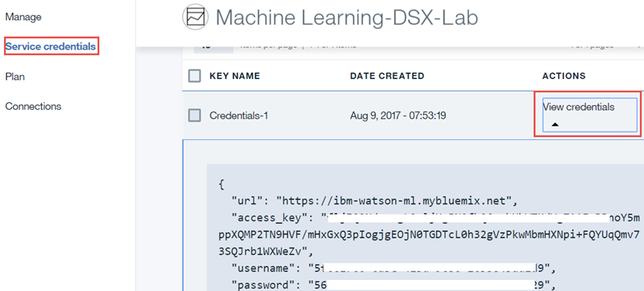Click the password line in JSON
Viewport: 644px width, 291px height.
(393, 285)
